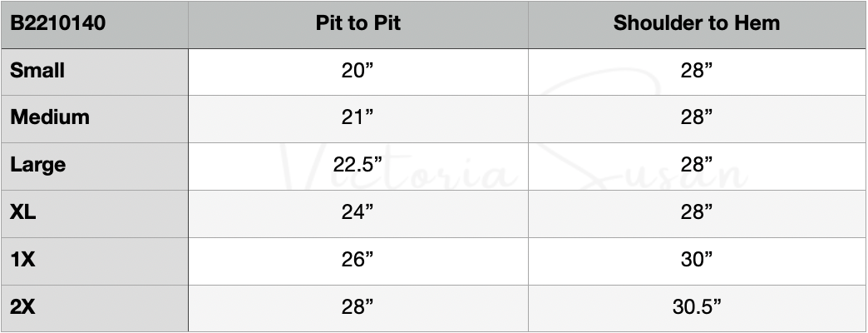Click XL's Pit to Pit value 24”
This screenshot has height=333, width=868.
click(358, 212)
